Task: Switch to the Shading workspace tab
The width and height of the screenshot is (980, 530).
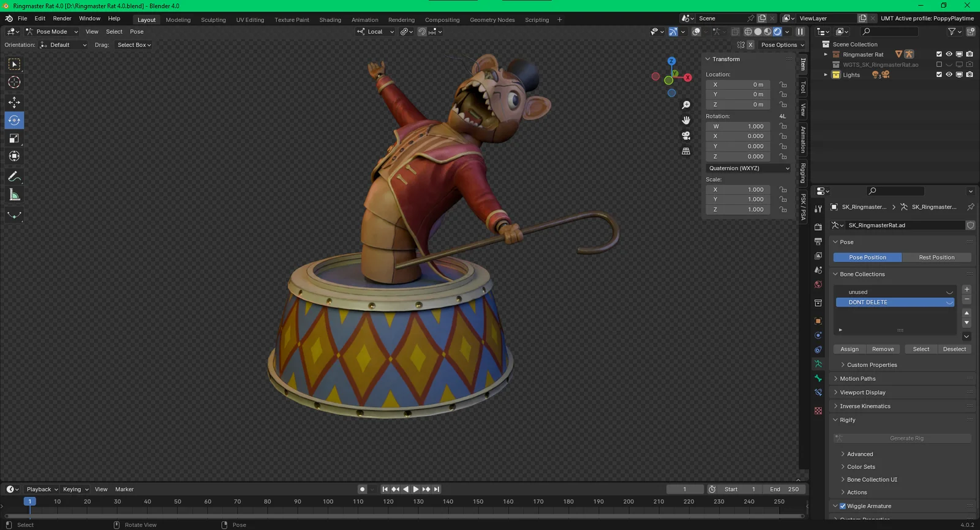Action: [330, 20]
